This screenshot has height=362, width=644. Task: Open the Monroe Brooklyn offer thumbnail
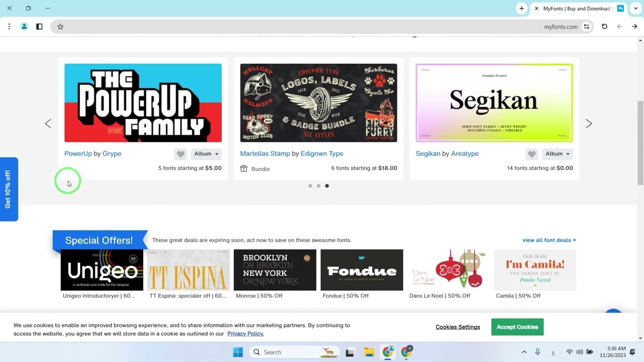[x=275, y=270]
